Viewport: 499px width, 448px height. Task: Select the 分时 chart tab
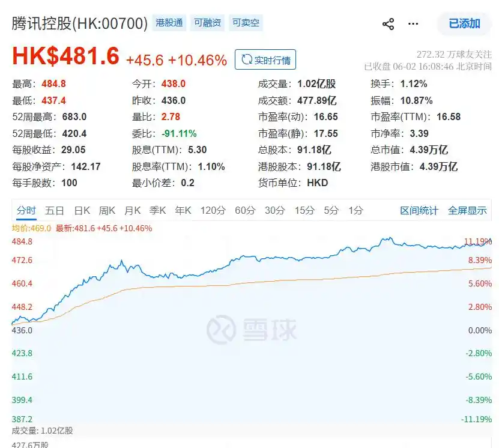(26, 210)
